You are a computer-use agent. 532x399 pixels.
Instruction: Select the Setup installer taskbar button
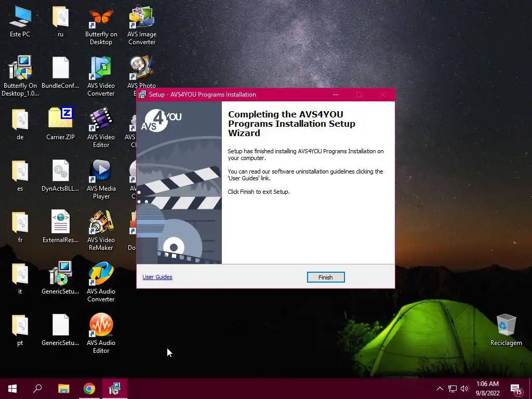115,389
